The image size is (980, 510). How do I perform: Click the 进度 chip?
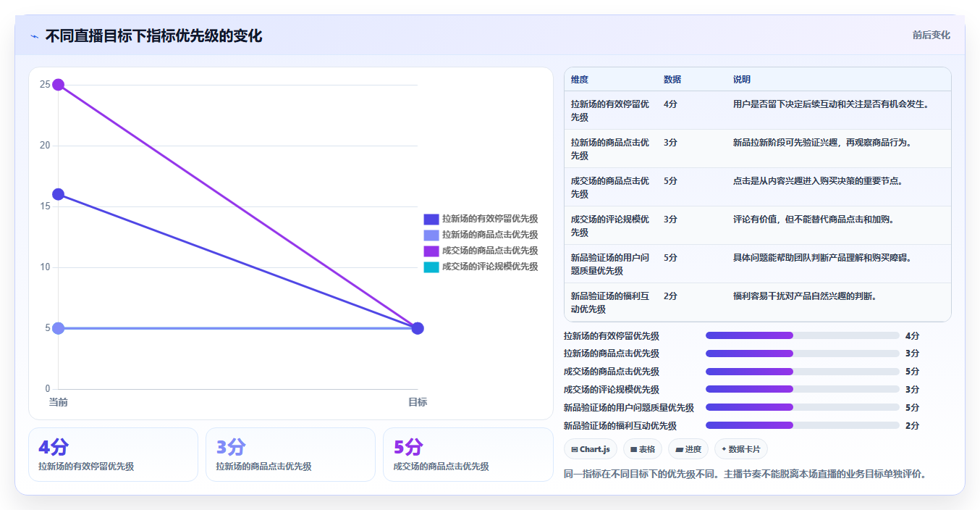[x=688, y=449]
